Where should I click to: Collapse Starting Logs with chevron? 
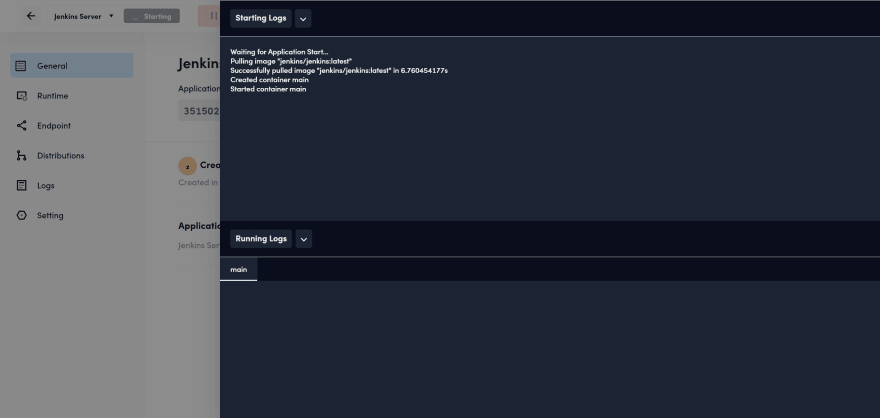303,19
